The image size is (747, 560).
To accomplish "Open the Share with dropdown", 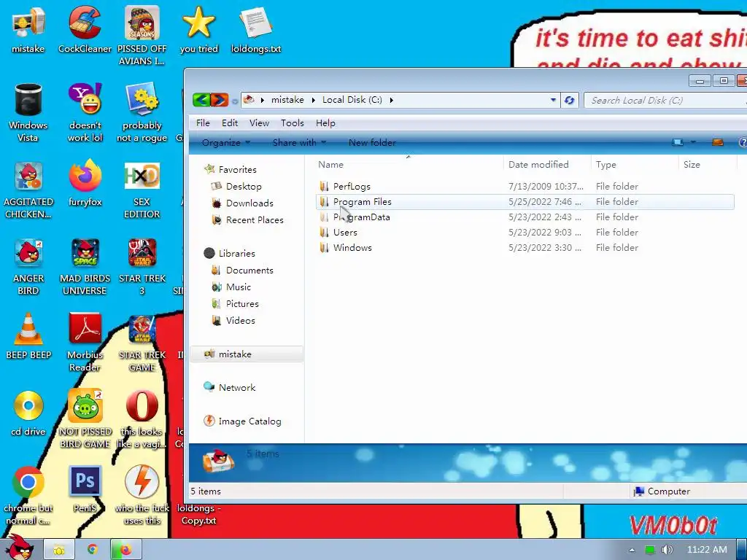I will coord(299,142).
